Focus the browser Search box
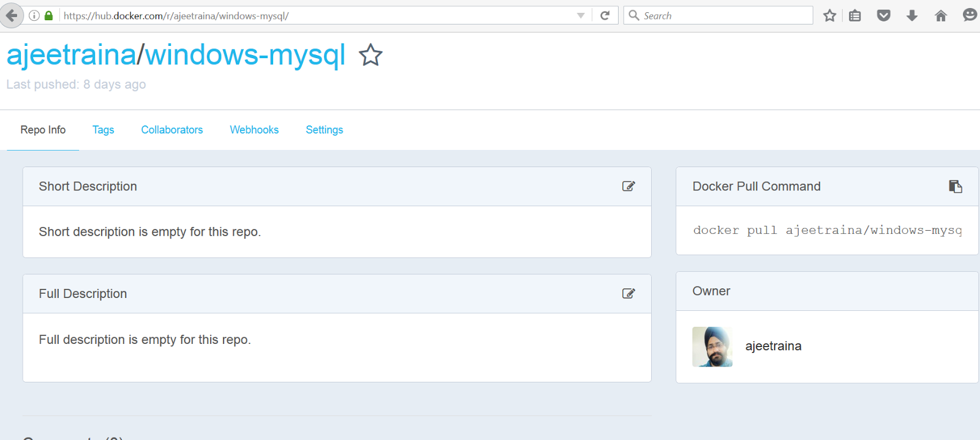The height and width of the screenshot is (440, 980). [x=718, y=15]
